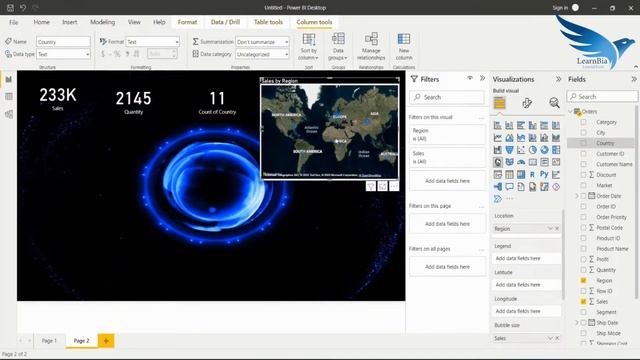The image size is (640, 360).
Task: Pick the treemap visual
Action: click(x=556, y=150)
